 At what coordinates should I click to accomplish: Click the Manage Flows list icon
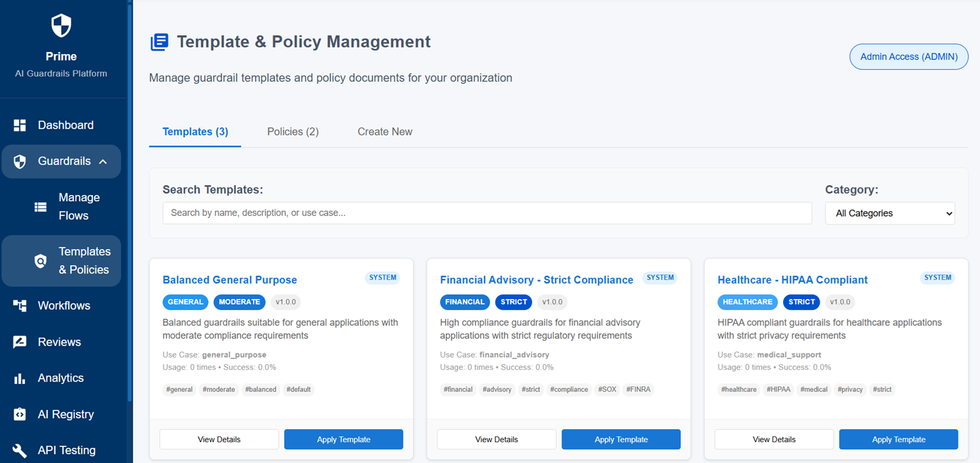click(40, 207)
